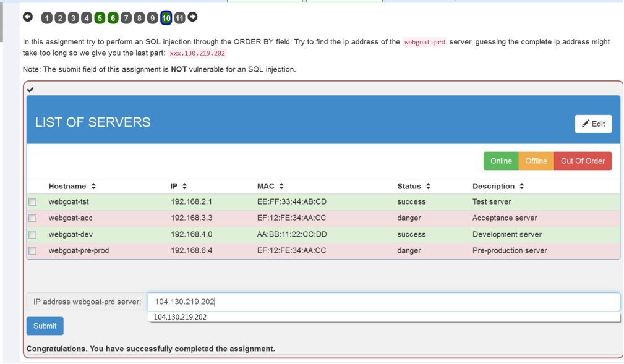Click the webgoat-prd code label
The image size is (624, 364).
click(x=425, y=42)
